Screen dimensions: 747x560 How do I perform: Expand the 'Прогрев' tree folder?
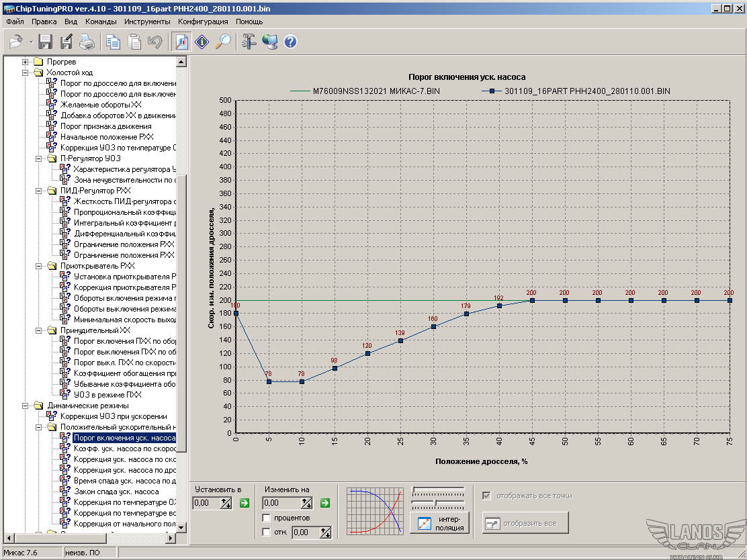pyautogui.click(x=26, y=62)
